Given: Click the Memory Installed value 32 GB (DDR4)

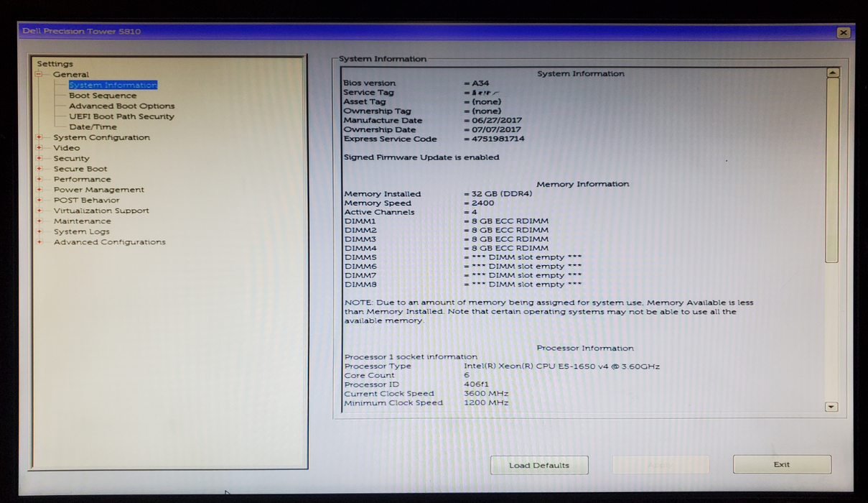Looking at the screenshot, I should point(502,194).
